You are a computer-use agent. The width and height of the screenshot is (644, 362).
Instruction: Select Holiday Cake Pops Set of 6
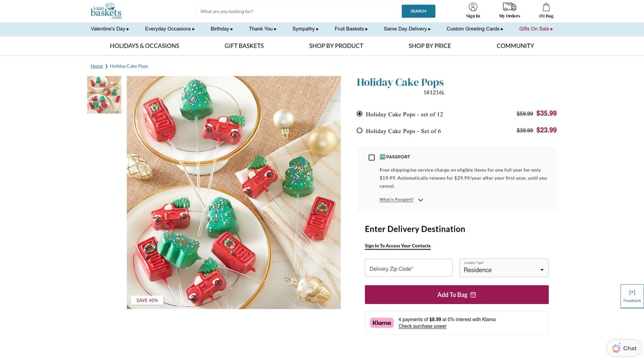pos(360,130)
